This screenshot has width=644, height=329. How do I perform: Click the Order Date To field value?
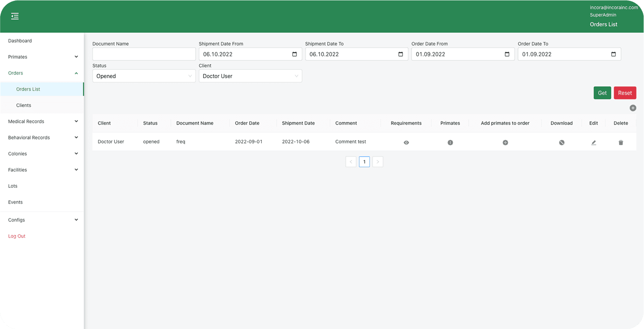[537, 54]
